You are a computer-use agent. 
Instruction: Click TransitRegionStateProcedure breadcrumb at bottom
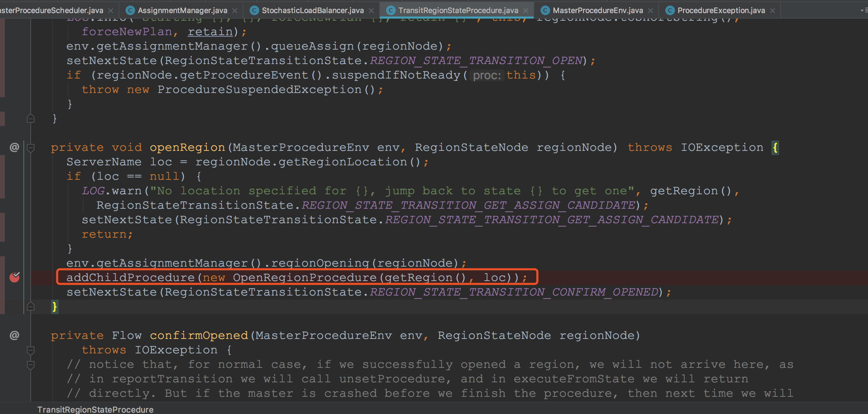tap(95, 410)
